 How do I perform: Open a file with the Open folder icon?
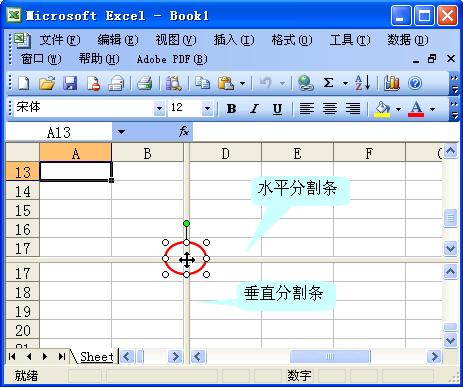click(47, 83)
